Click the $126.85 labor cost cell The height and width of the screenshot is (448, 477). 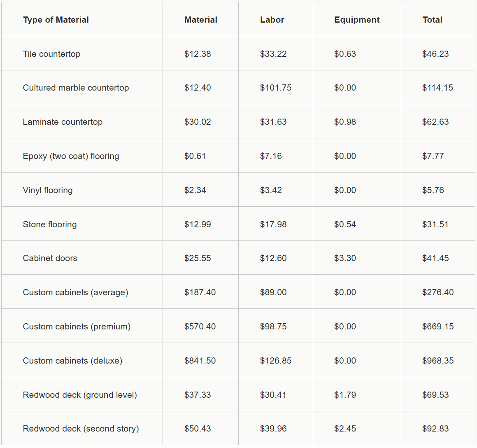coord(276,361)
